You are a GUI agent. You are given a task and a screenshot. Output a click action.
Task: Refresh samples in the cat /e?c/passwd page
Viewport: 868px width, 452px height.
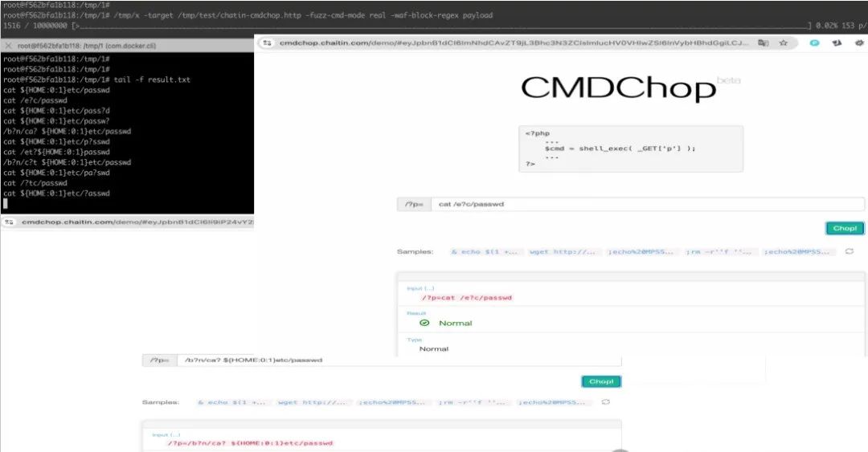(x=850, y=251)
